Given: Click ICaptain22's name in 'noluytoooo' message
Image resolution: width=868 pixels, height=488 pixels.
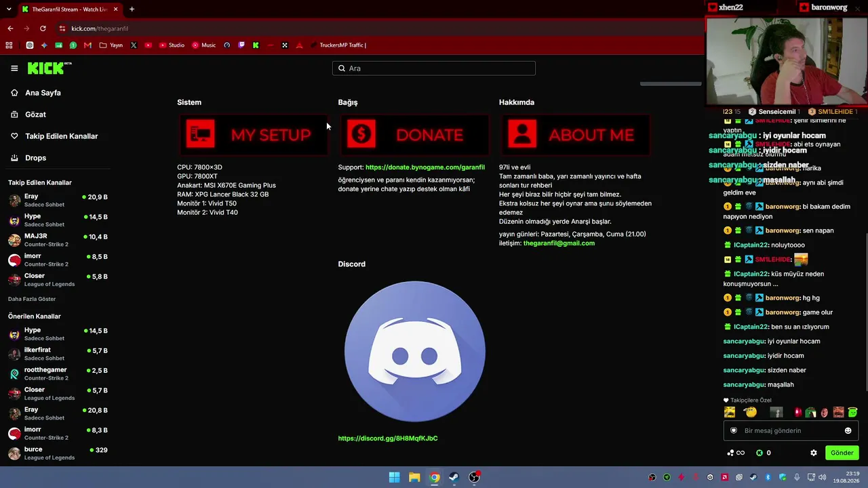Looking at the screenshot, I should tap(751, 245).
